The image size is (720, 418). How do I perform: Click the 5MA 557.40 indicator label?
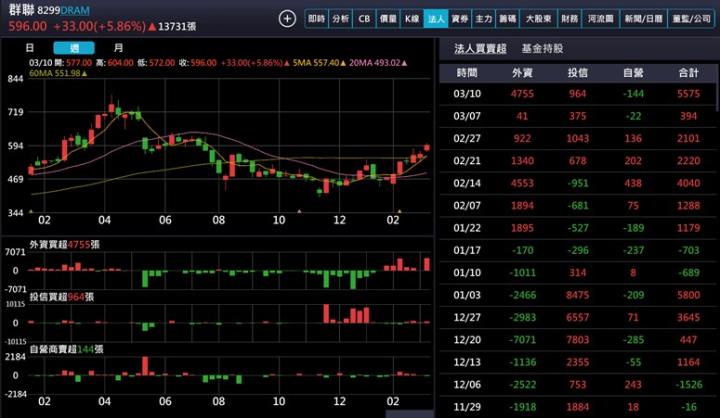(x=319, y=62)
